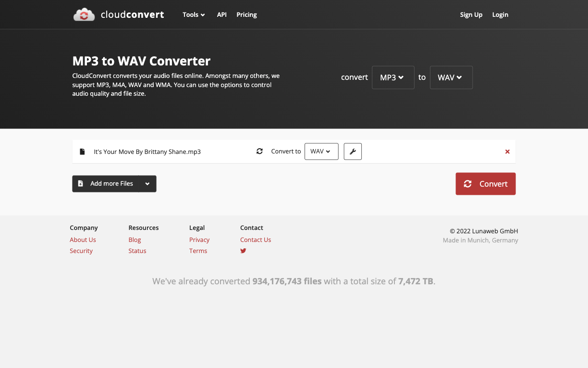588x368 pixels.
Task: Go to Pricing in the top navigation
Action: point(246,14)
